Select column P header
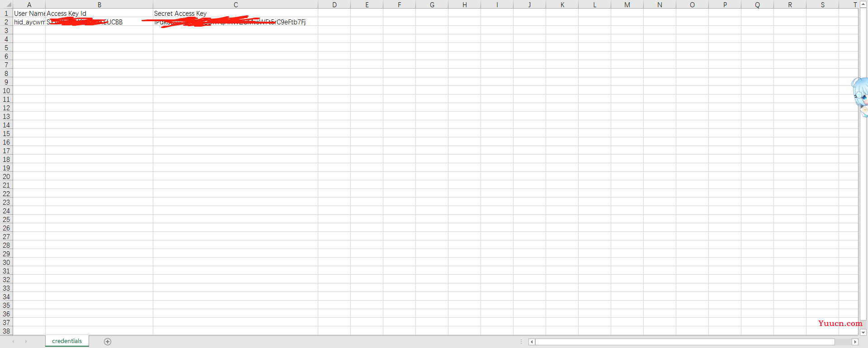Viewport: 868px width, 348px height. [x=725, y=5]
